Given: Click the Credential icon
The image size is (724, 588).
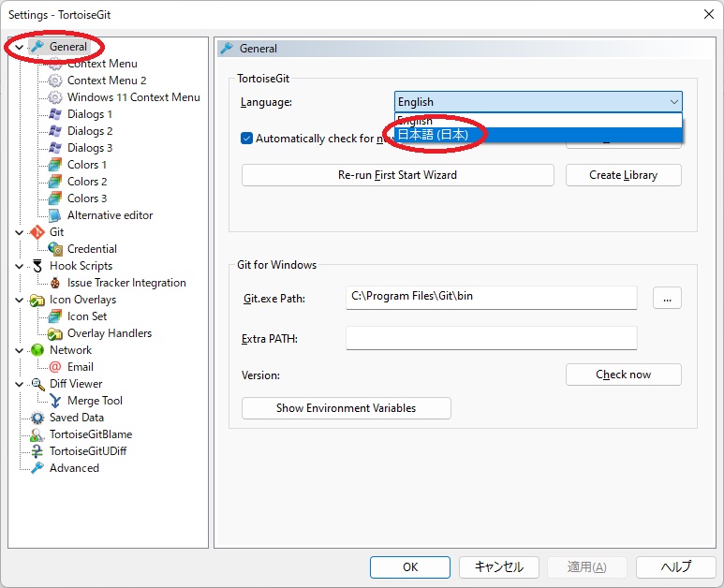Looking at the screenshot, I should [55, 249].
